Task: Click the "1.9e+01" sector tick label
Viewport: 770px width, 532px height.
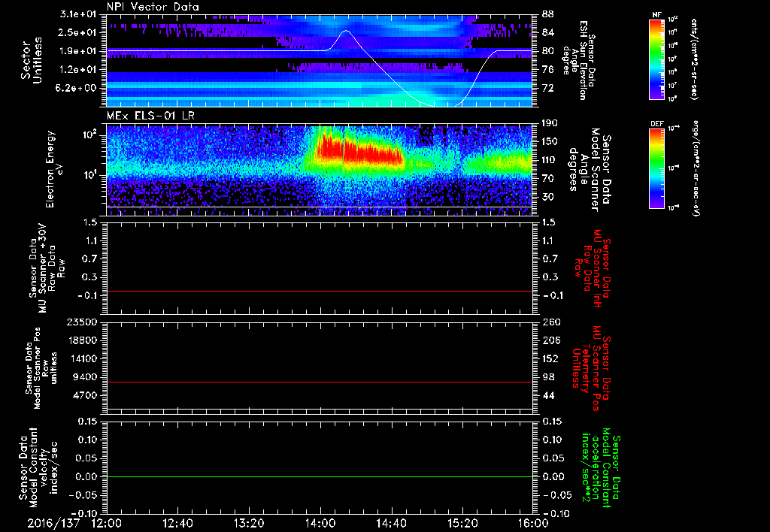Action: [78, 51]
